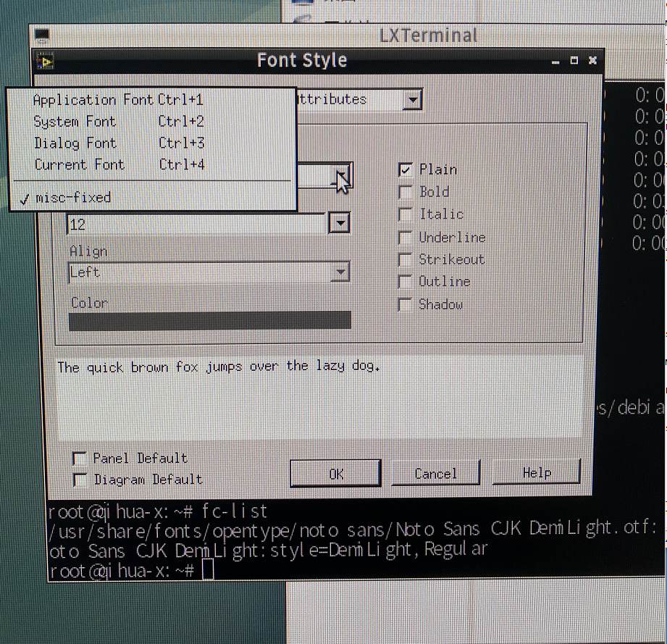This screenshot has height=644, width=667.
Task: Open the attributes dropdown arrow
Action: (412, 101)
